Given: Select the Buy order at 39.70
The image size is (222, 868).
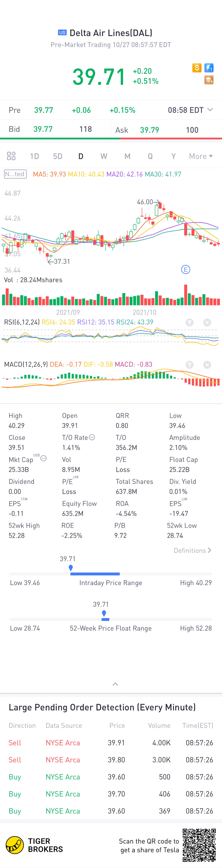Looking at the screenshot, I should [x=111, y=794].
